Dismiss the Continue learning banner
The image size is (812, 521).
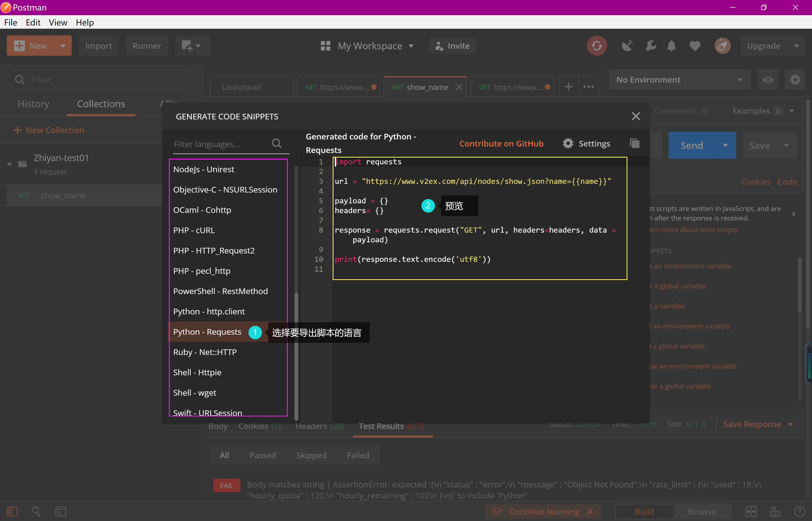tap(590, 511)
